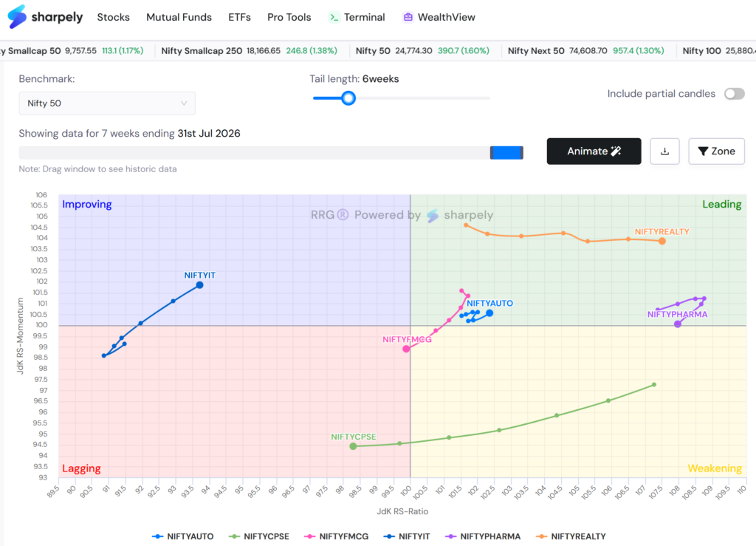Click the WealthView briefcase icon
This screenshot has width=756, height=546.
coord(408,18)
